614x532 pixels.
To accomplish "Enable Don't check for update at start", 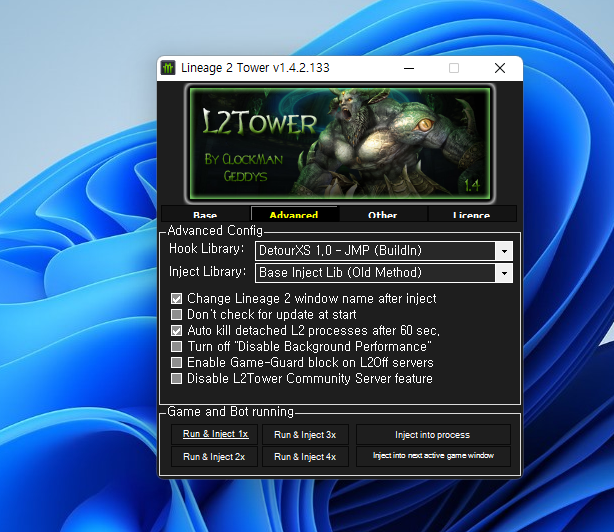I will pyautogui.click(x=177, y=314).
